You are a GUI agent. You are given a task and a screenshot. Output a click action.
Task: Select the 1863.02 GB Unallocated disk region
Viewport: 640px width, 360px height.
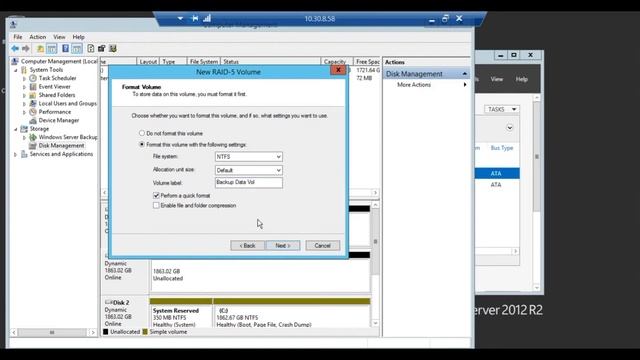tap(260, 275)
